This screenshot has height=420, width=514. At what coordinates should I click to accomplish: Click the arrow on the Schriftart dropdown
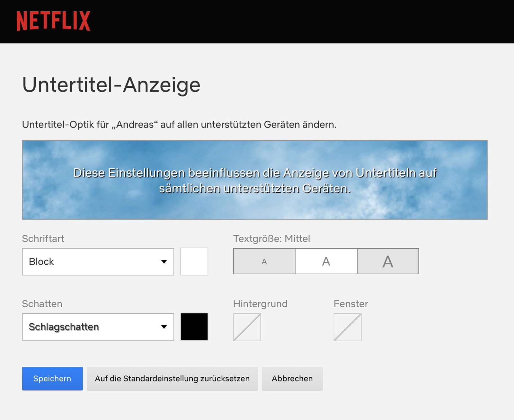[x=164, y=262]
